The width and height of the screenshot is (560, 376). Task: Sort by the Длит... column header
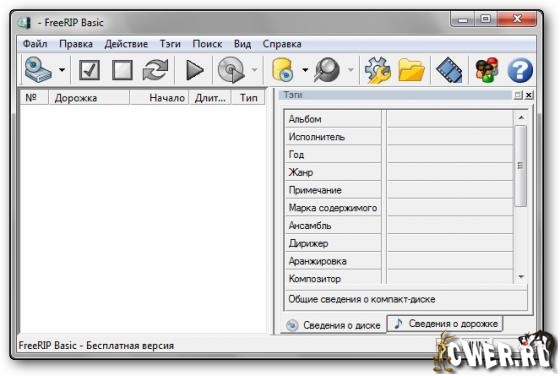210,97
